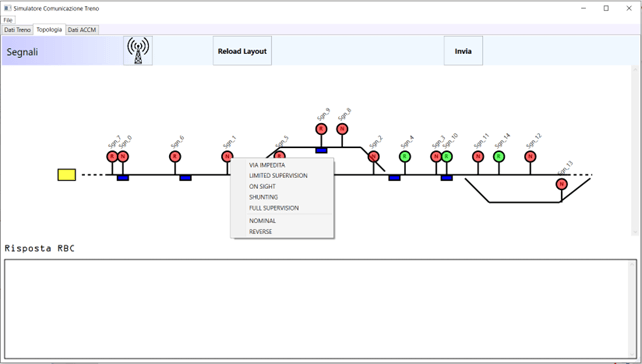Minimize the Simulatore Comunicazione Treno window

[x=583, y=8]
